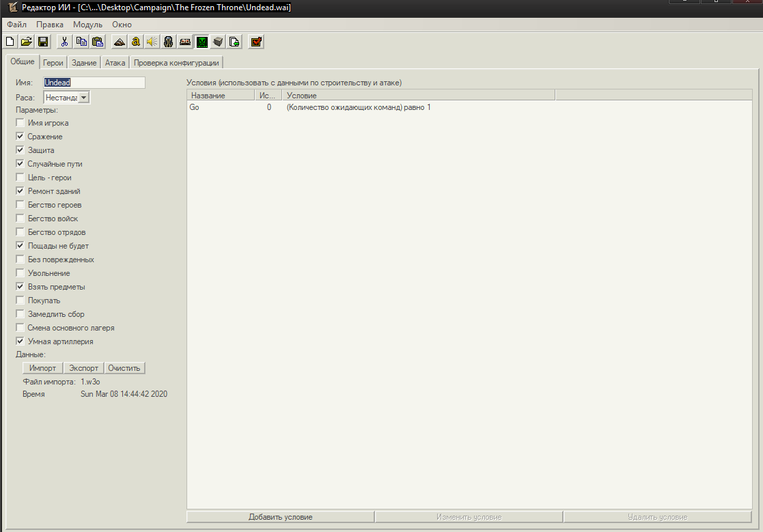
Task: Uncheck the Умная артиллерия checkbox
Action: tap(20, 341)
